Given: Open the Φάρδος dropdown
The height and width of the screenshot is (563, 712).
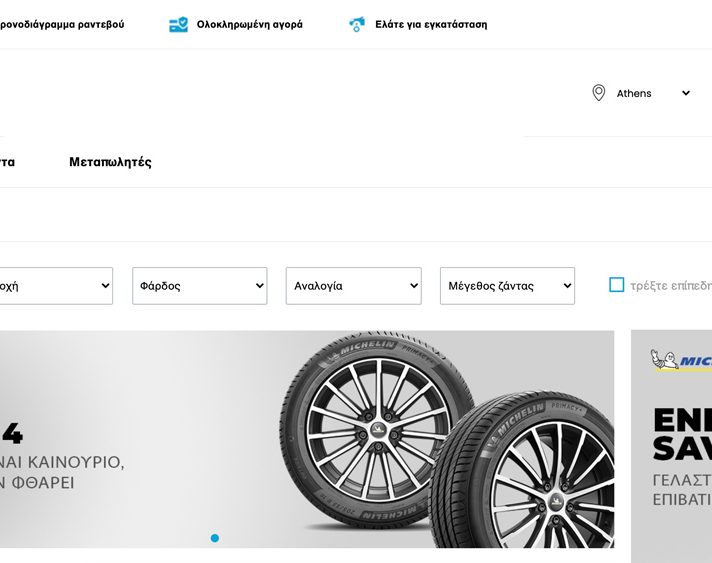Looking at the screenshot, I should (x=200, y=286).
